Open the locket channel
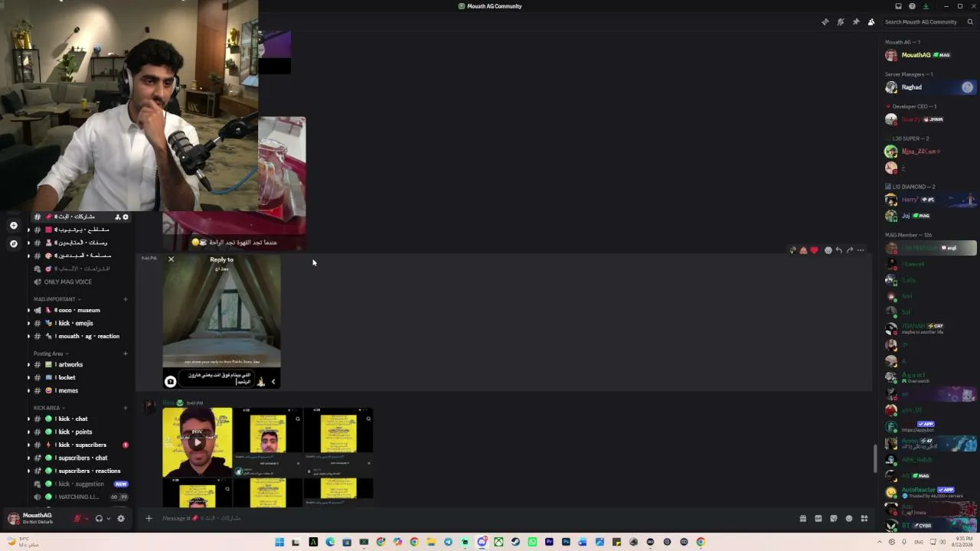The image size is (980, 551). (x=80, y=377)
